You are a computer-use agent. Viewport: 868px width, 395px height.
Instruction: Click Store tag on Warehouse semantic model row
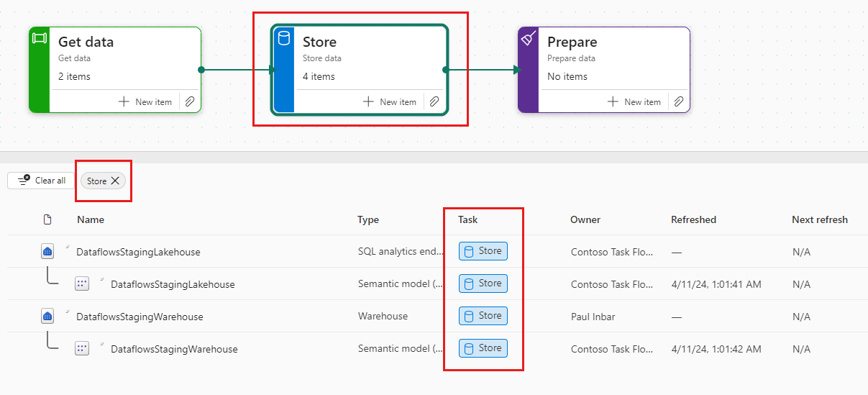click(483, 348)
